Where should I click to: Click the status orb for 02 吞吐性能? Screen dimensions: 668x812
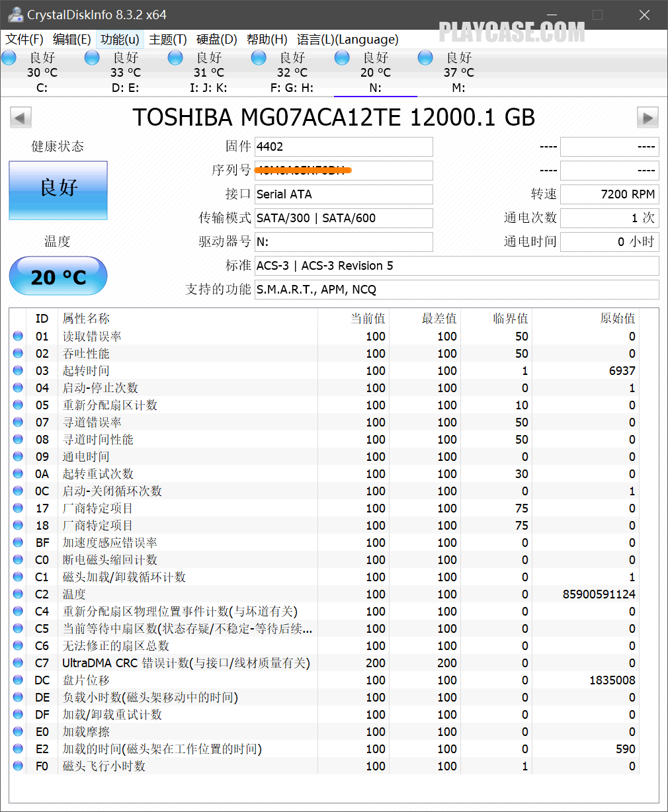18,354
